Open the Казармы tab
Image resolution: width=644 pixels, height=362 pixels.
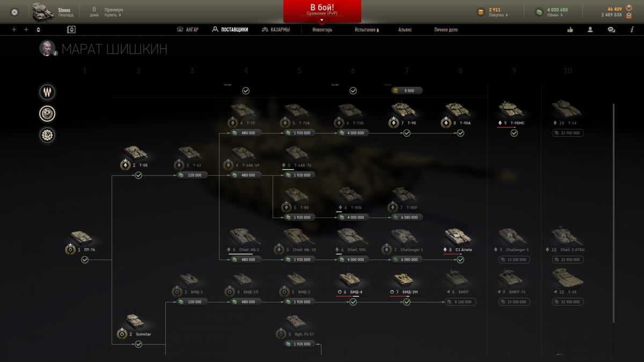click(x=276, y=29)
